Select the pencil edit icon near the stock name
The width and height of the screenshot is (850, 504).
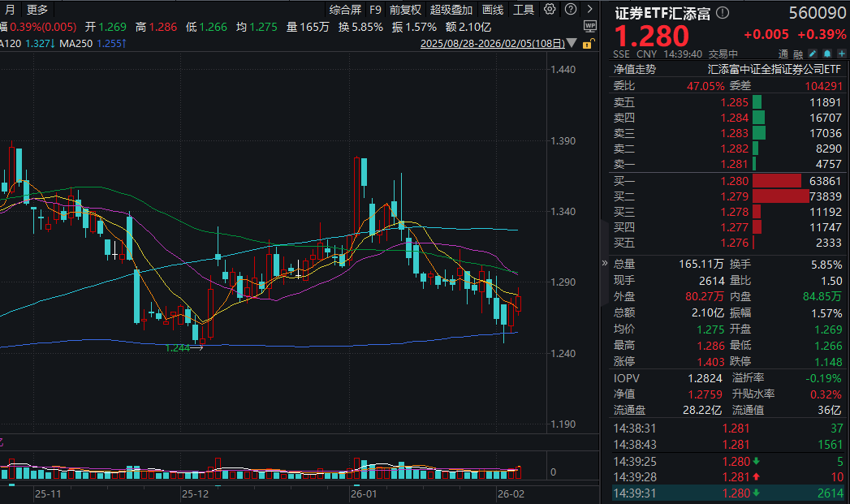pyautogui.click(x=812, y=54)
